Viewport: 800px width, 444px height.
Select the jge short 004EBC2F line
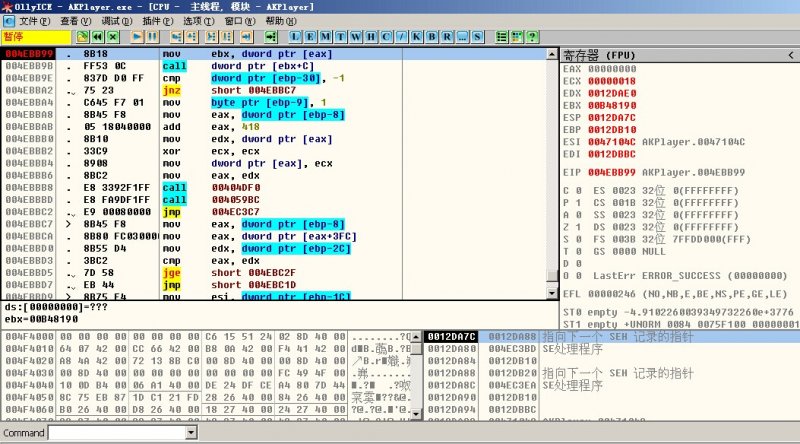(x=273, y=273)
